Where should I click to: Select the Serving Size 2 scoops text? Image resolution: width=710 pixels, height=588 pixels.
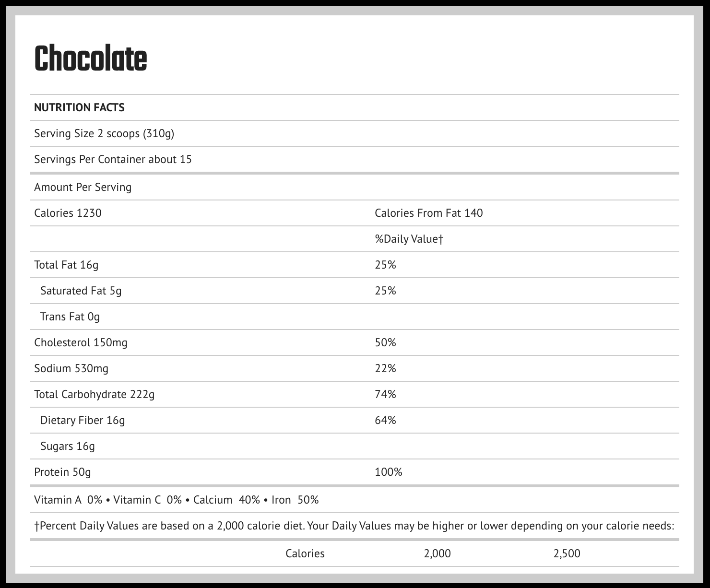(104, 133)
